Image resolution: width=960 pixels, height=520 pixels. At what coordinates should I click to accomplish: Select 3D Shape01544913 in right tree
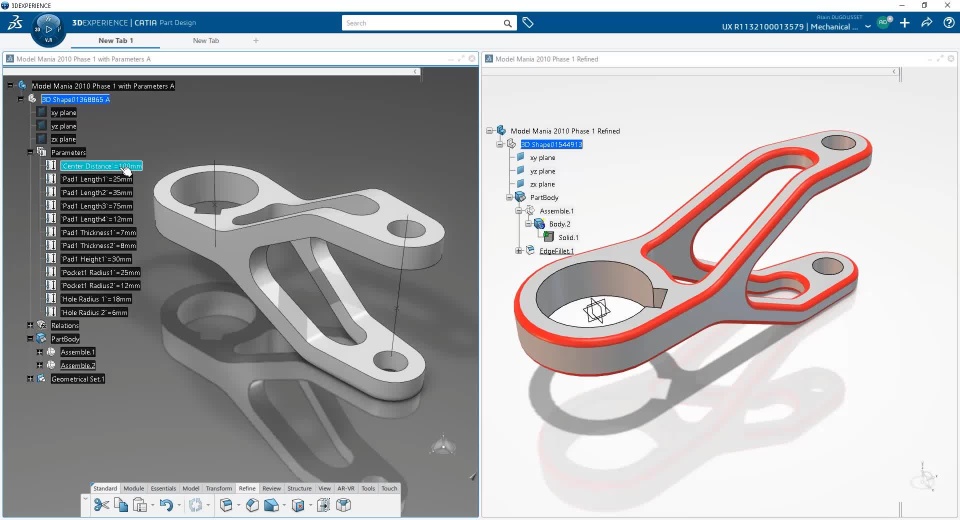551,144
